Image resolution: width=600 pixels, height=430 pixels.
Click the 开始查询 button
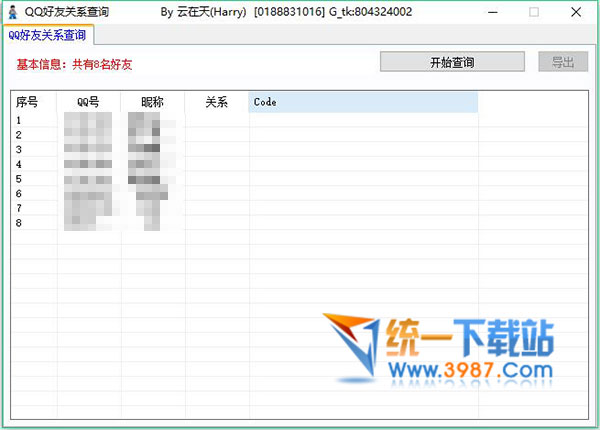452,62
